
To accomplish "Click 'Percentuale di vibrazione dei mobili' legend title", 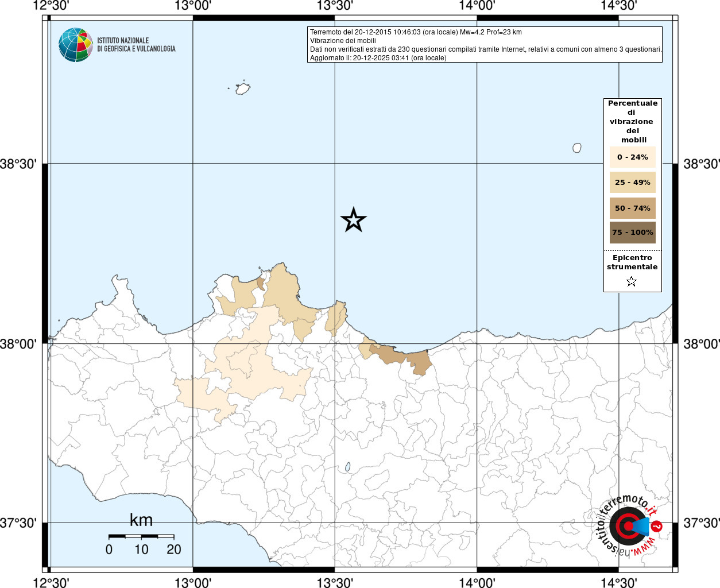I will tap(633, 121).
